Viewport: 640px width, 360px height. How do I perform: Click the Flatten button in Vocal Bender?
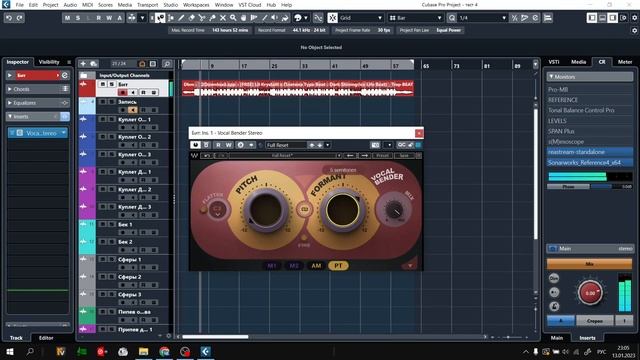[218, 209]
